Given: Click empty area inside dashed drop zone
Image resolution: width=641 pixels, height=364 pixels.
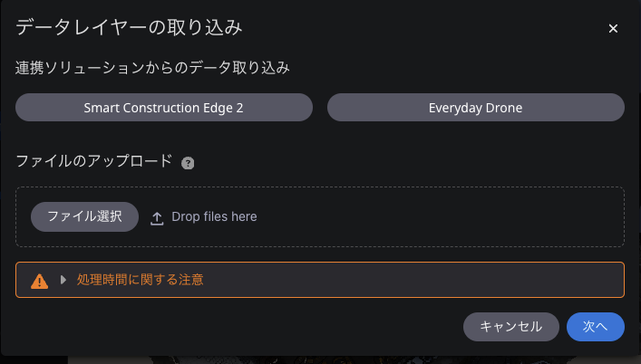Looking at the screenshot, I should [x=442, y=216].
